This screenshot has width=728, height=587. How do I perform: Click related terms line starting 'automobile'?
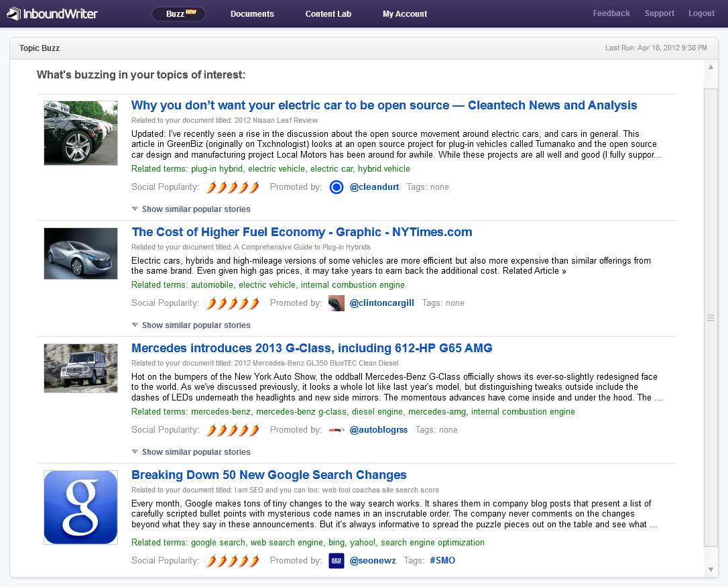(268, 285)
